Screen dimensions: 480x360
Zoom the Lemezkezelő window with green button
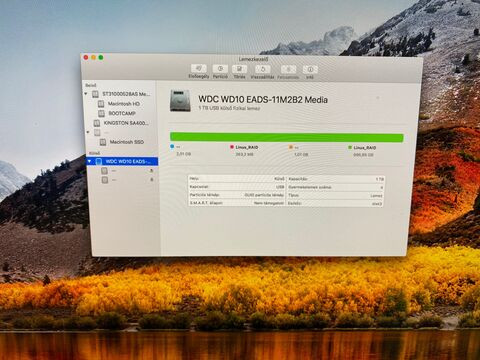pyautogui.click(x=101, y=58)
